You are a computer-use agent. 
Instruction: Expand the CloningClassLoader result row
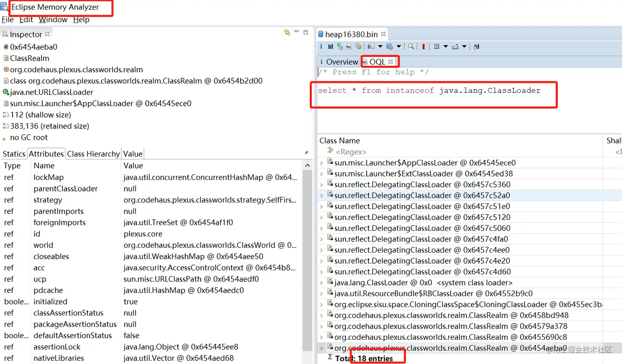tap(322, 305)
